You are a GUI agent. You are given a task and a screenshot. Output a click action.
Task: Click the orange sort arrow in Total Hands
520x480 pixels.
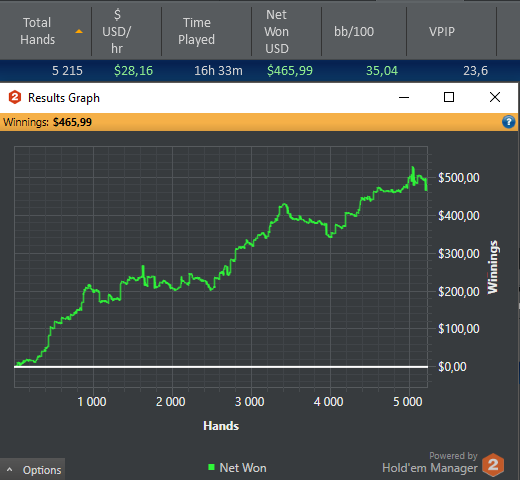pyautogui.click(x=79, y=31)
